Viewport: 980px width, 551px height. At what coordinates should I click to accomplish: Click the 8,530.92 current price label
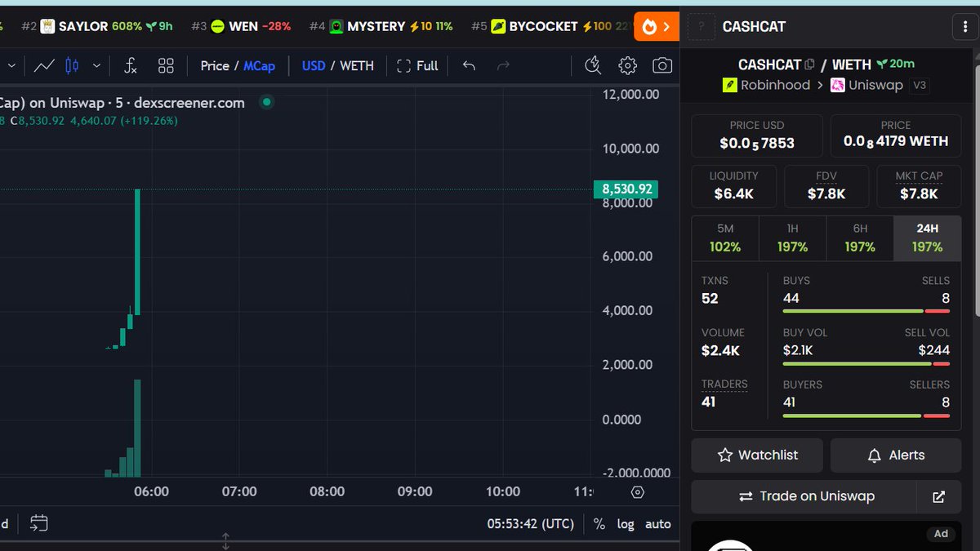(x=626, y=189)
